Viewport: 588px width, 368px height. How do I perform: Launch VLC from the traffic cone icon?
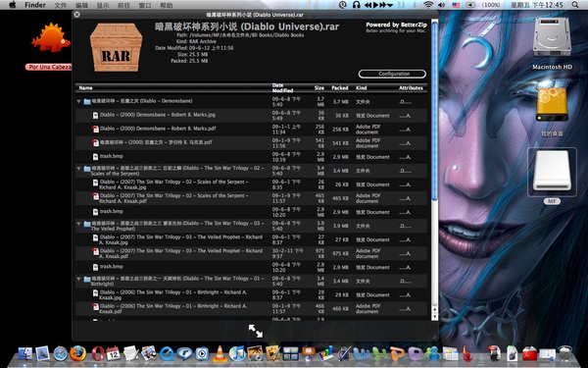point(220,353)
